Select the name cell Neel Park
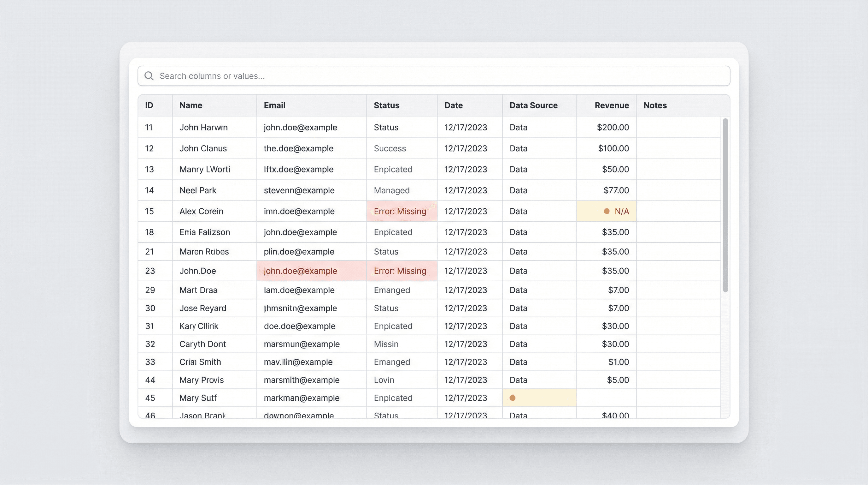The image size is (868, 485). coord(198,190)
